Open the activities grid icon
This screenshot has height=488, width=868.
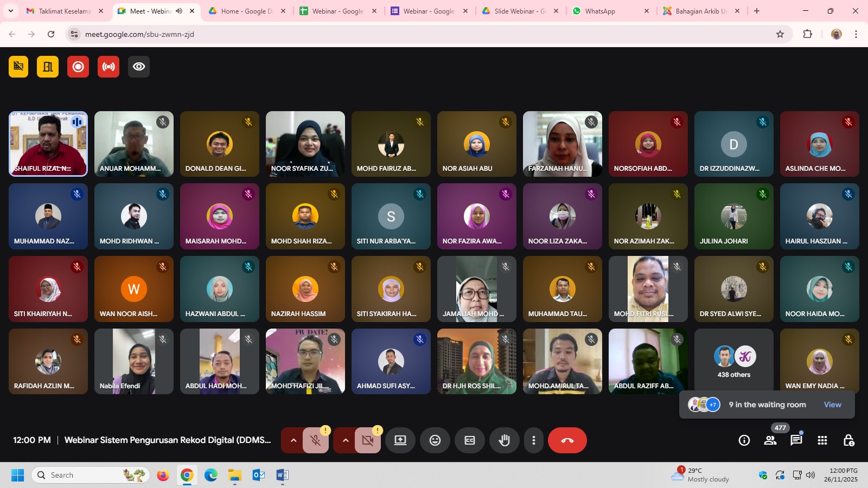(x=822, y=440)
